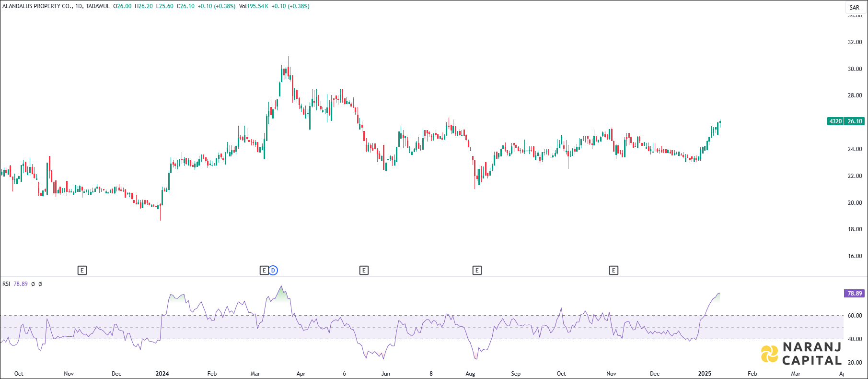
Task: Select the earnings E marker above Nov 2024
Action: 613,271
